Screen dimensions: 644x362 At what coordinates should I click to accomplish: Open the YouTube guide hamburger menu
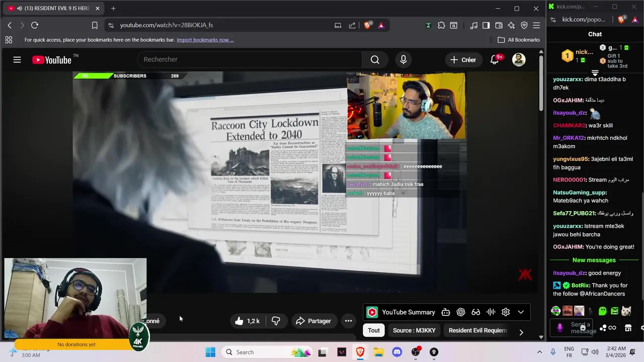click(17, 60)
